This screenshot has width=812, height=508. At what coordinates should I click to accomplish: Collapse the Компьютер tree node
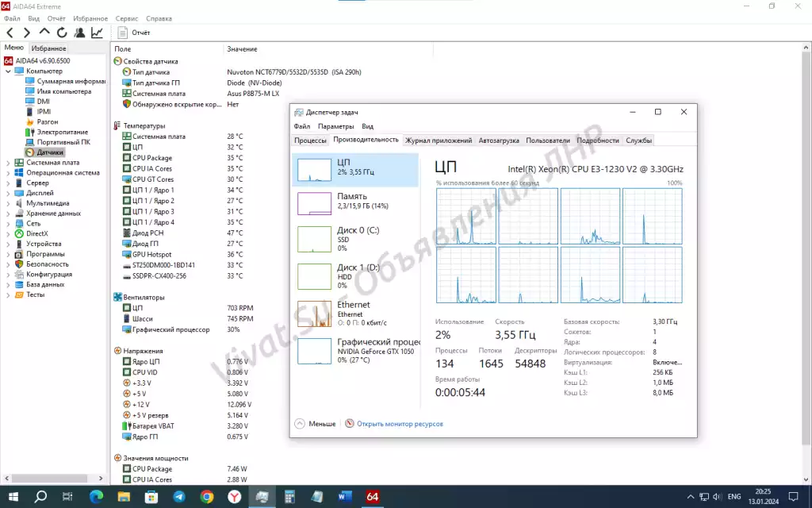click(x=9, y=71)
